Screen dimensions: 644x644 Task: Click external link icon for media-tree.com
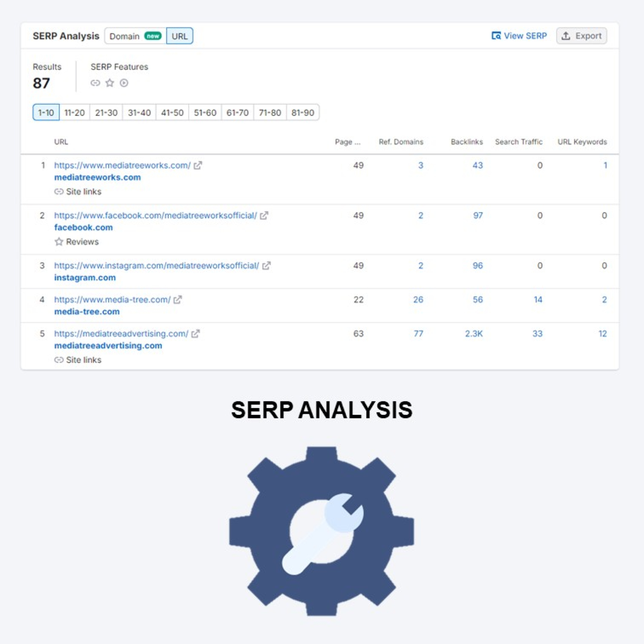(x=177, y=300)
